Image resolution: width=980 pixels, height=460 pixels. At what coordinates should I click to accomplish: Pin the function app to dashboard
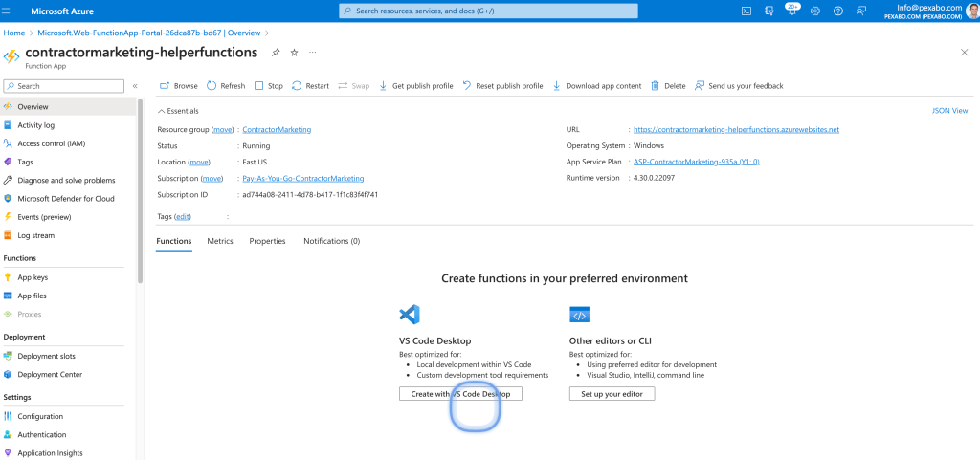pos(276,53)
